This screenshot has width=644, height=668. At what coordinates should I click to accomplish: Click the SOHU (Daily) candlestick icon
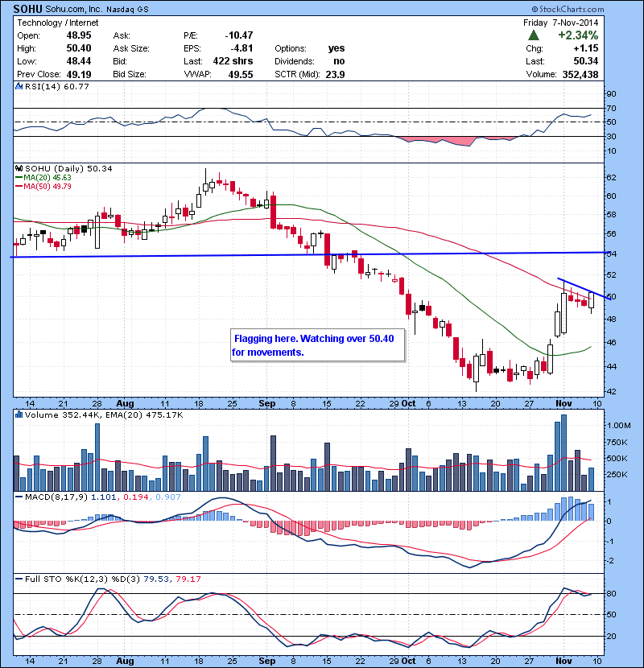click(x=19, y=169)
